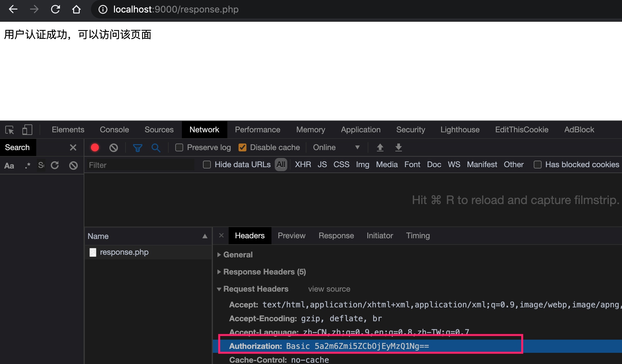Filter requests by XHR

pos(303,165)
